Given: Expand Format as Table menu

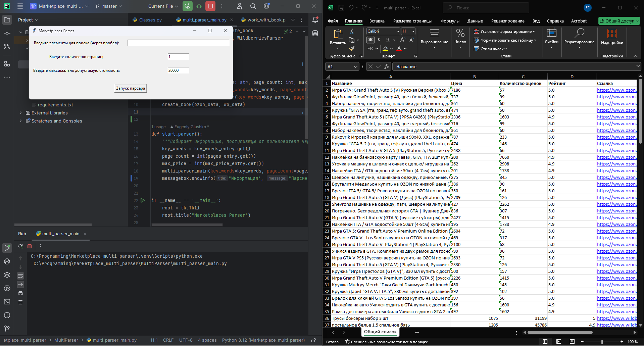Looking at the screenshot, I should (x=505, y=40).
